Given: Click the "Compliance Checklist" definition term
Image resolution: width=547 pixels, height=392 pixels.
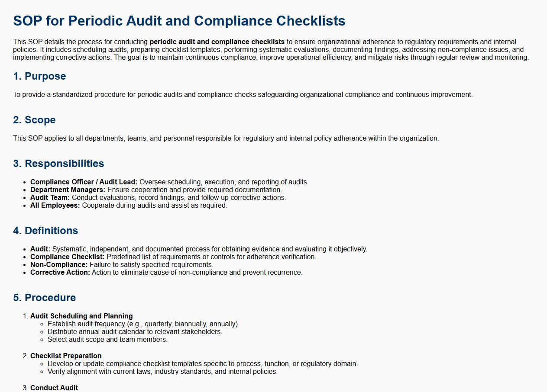Looking at the screenshot, I should pos(67,257).
